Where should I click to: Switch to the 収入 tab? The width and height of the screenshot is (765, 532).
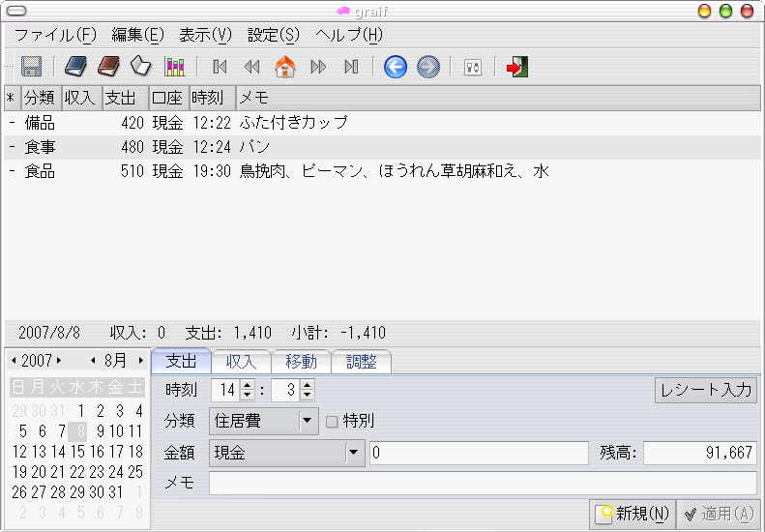tap(241, 362)
